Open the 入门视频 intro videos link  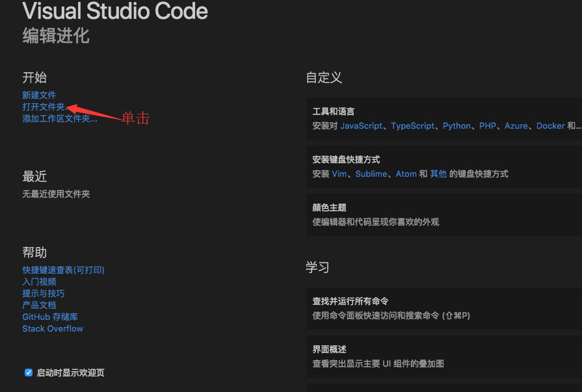(40, 281)
